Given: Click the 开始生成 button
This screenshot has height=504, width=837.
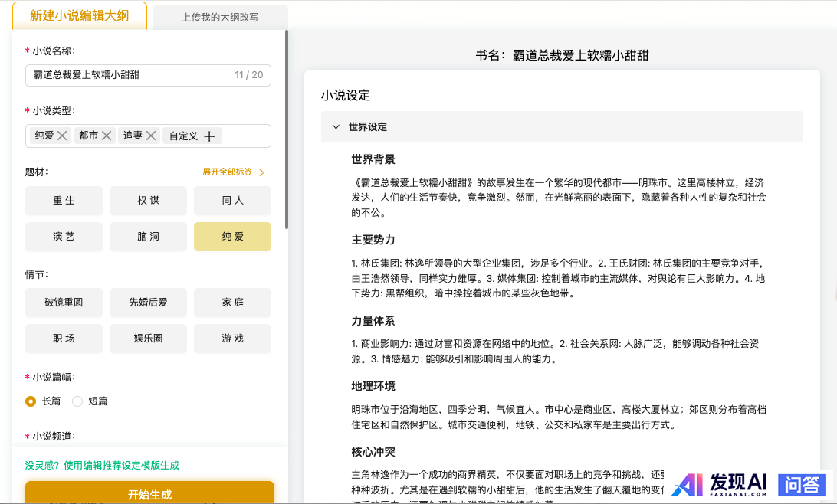Looking at the screenshot, I should (x=149, y=493).
